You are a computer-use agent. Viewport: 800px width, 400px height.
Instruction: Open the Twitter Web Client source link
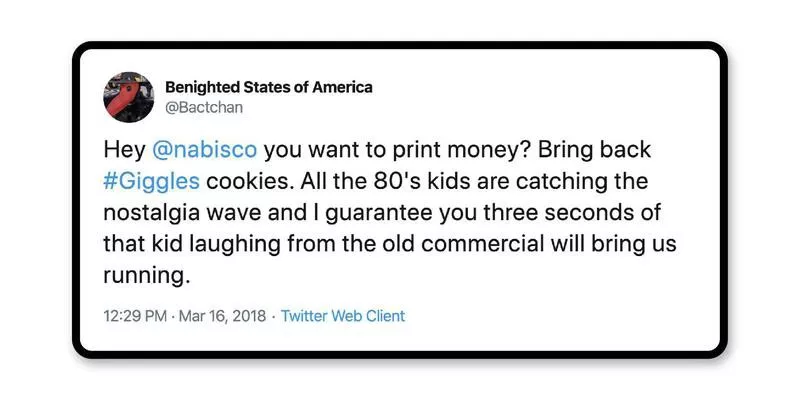tap(343, 316)
